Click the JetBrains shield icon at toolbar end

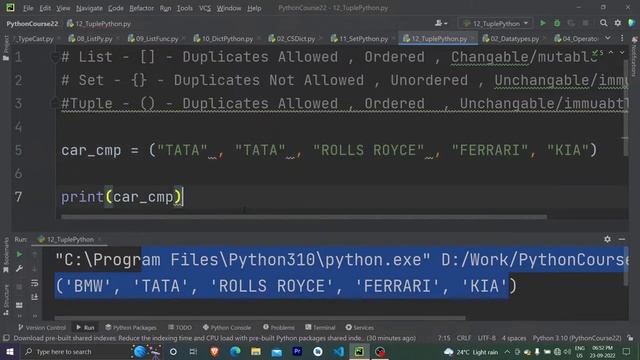click(x=632, y=23)
